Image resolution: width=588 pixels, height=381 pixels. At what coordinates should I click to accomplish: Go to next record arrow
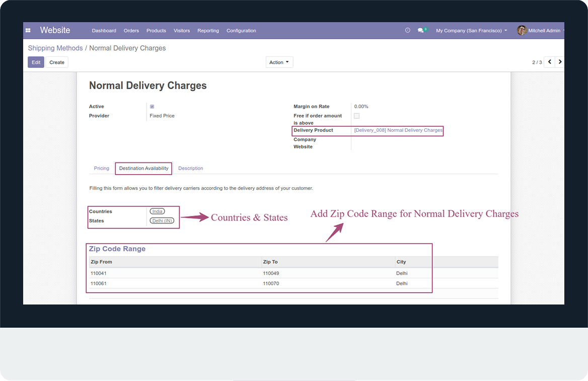click(559, 62)
